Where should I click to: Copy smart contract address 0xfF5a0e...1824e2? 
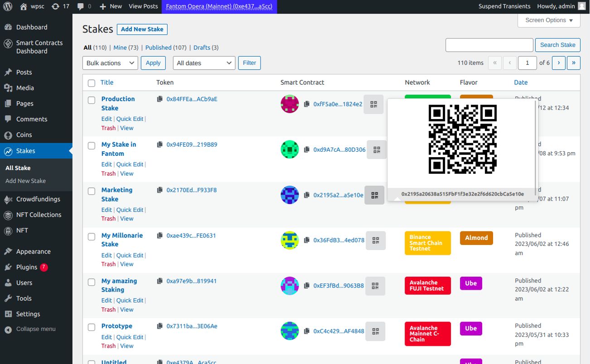(x=307, y=104)
